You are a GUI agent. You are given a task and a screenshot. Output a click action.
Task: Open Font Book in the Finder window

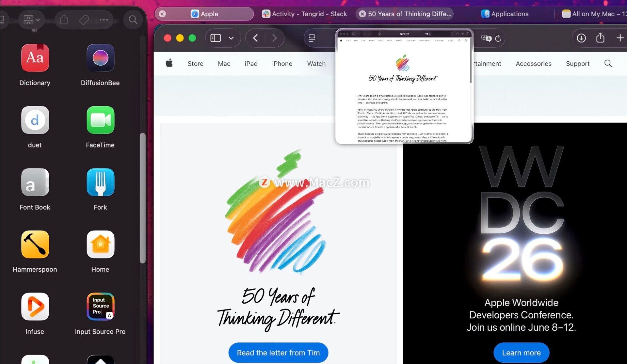pos(35,182)
